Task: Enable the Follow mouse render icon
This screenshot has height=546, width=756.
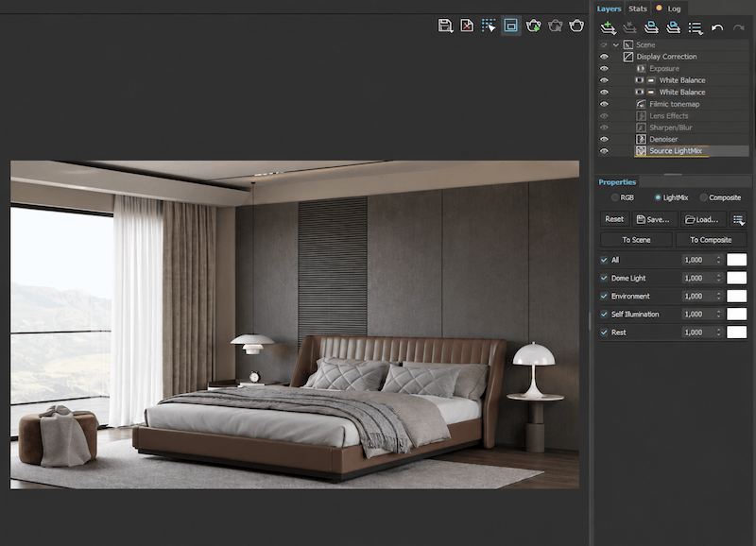Action: tap(489, 26)
